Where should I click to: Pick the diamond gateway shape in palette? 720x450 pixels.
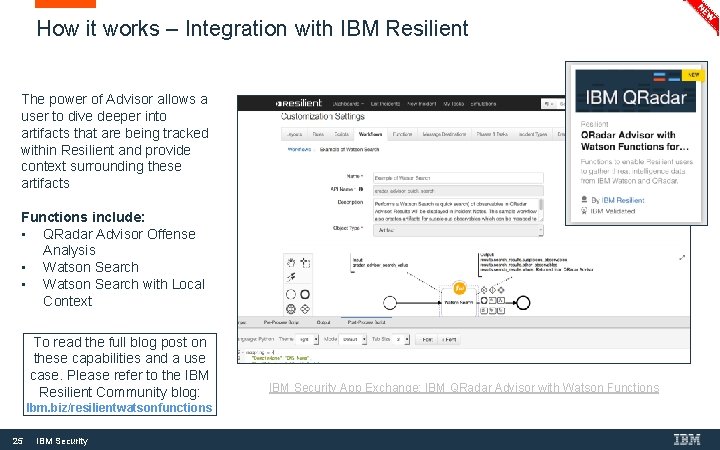(305, 309)
